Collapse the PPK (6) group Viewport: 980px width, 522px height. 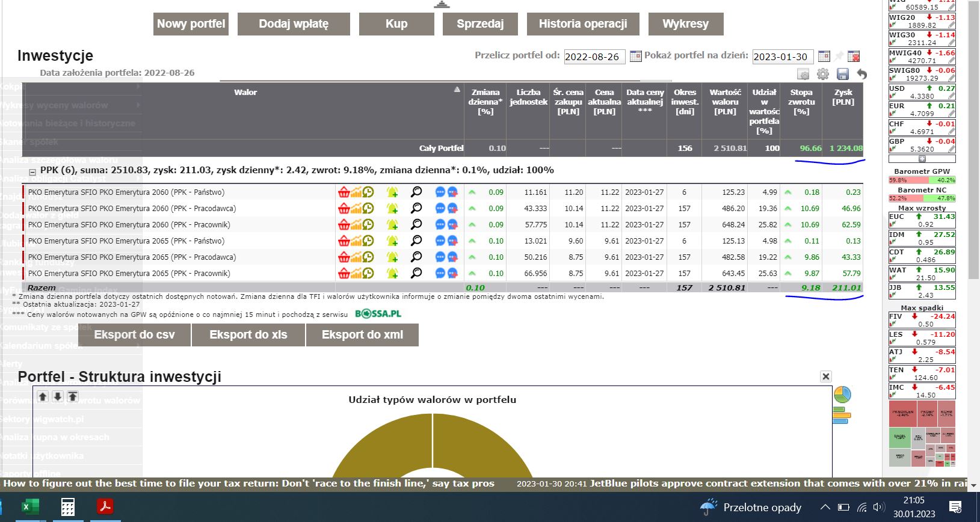pos(32,172)
